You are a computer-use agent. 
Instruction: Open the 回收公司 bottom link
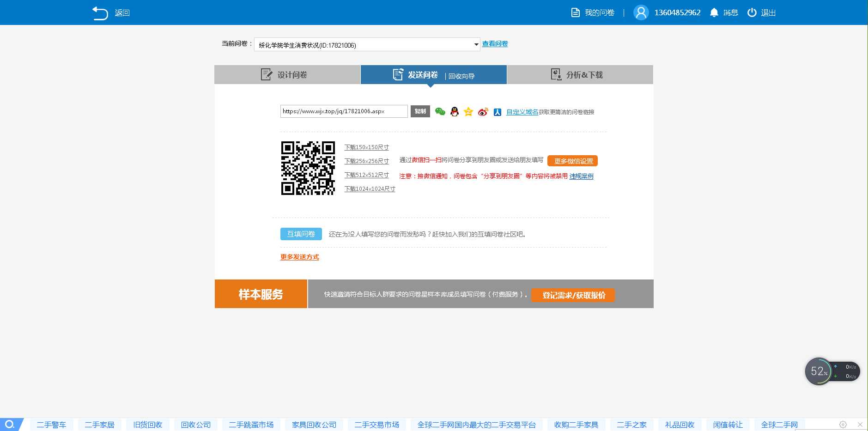196,425
